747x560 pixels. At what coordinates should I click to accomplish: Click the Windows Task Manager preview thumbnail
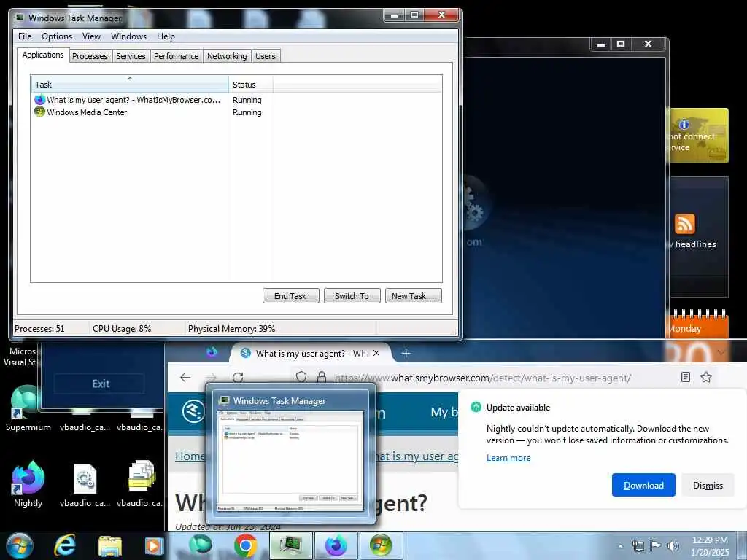pos(290,461)
